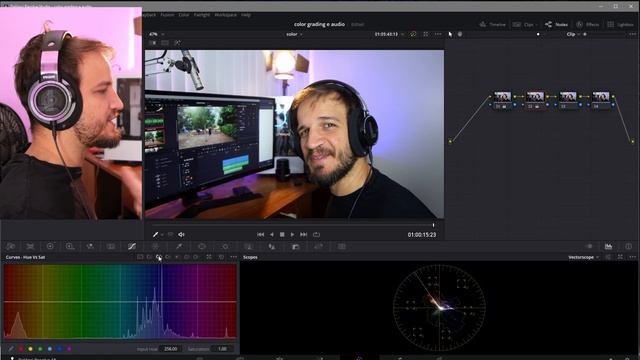Viewport: 640px width, 360px height.
Task: Open the Fairlight menu
Action: tap(202, 15)
